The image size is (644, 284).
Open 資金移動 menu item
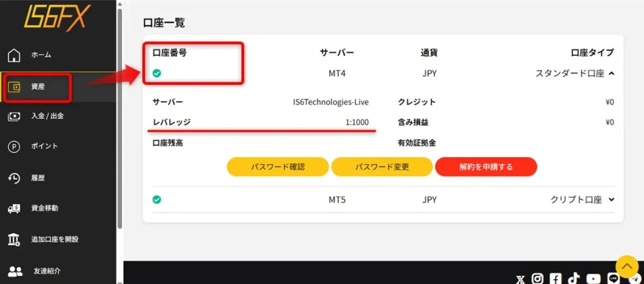pos(45,209)
